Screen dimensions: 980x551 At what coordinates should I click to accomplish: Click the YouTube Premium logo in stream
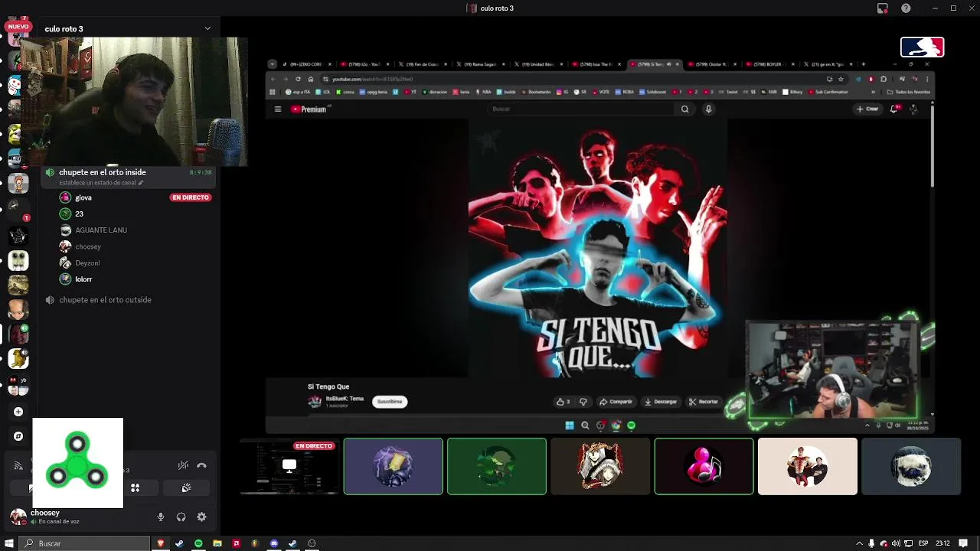pyautogui.click(x=309, y=109)
